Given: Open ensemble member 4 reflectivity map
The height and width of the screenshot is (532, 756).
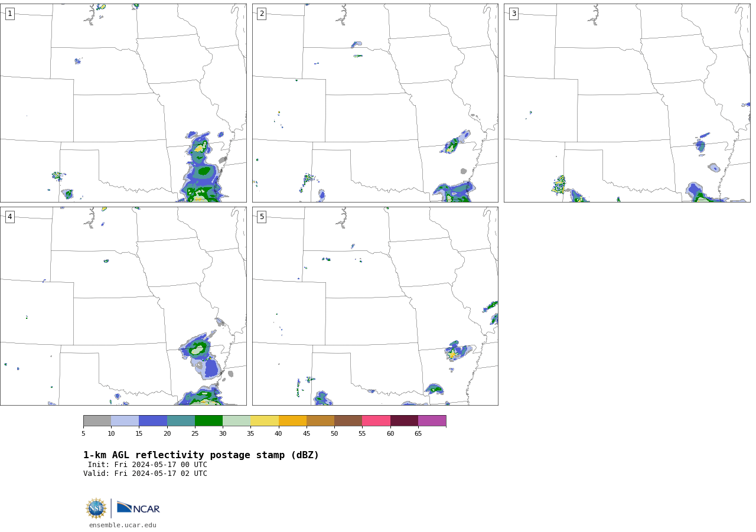Looking at the screenshot, I should 123,306.
